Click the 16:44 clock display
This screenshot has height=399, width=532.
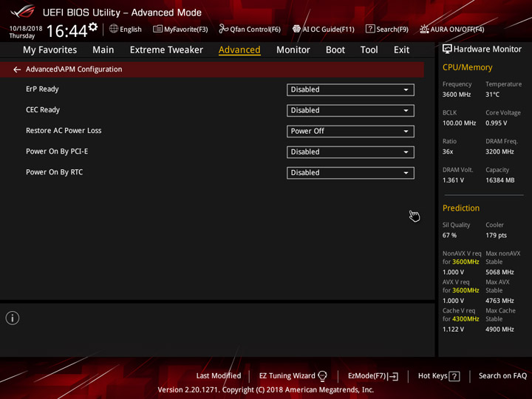point(66,31)
